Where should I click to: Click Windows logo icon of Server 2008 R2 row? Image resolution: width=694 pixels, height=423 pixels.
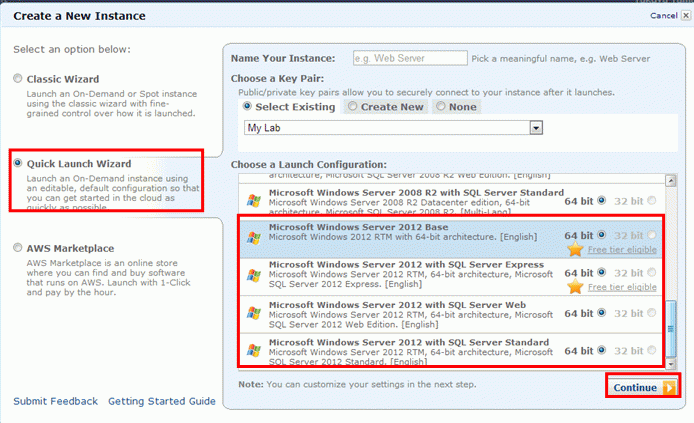coord(254,200)
